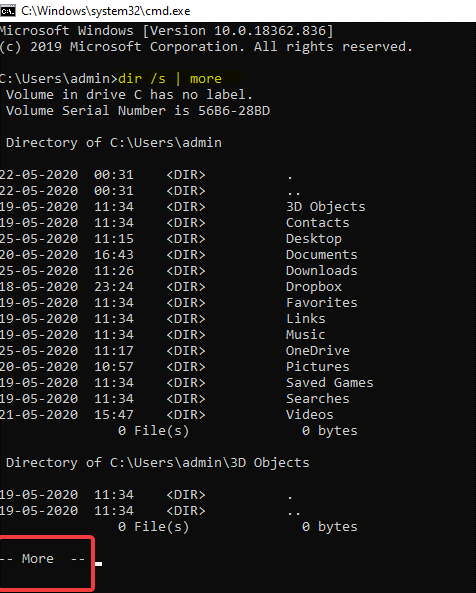Viewport: 476px width, 593px height.
Task: Select the 'Links' directory entry
Action: click(305, 319)
